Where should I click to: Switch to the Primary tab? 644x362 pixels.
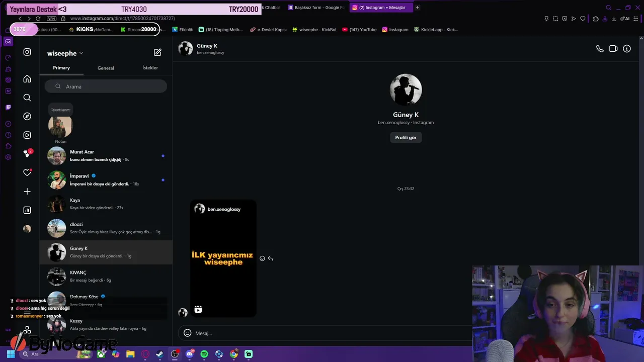(61, 68)
